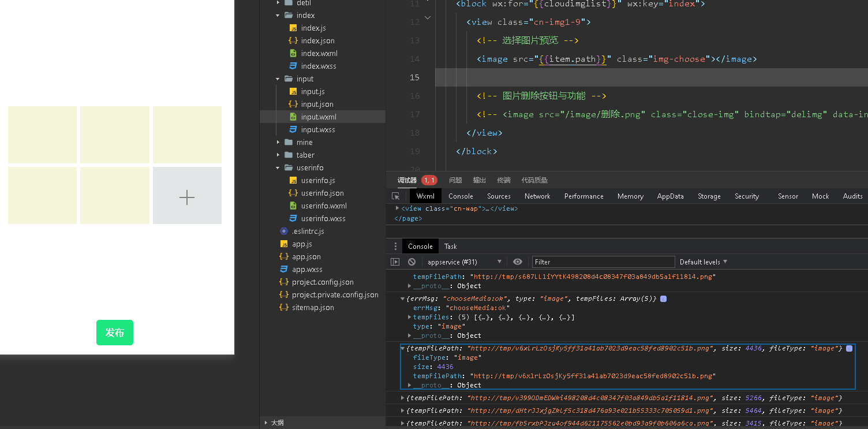Open the Mock tab

coord(821,196)
